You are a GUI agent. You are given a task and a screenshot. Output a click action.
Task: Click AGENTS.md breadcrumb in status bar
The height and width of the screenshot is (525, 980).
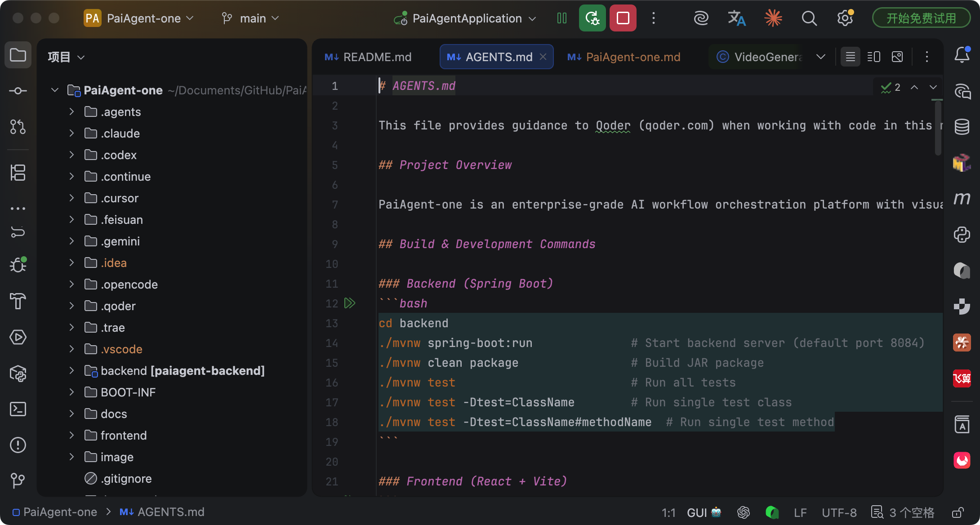162,512
